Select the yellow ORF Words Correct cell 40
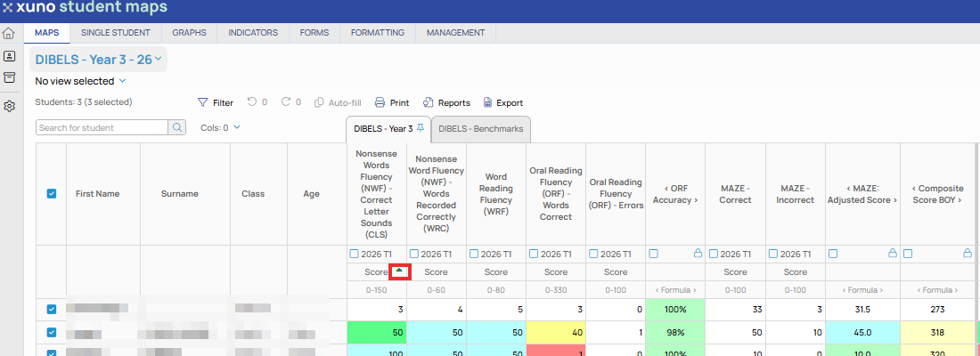 click(x=556, y=333)
